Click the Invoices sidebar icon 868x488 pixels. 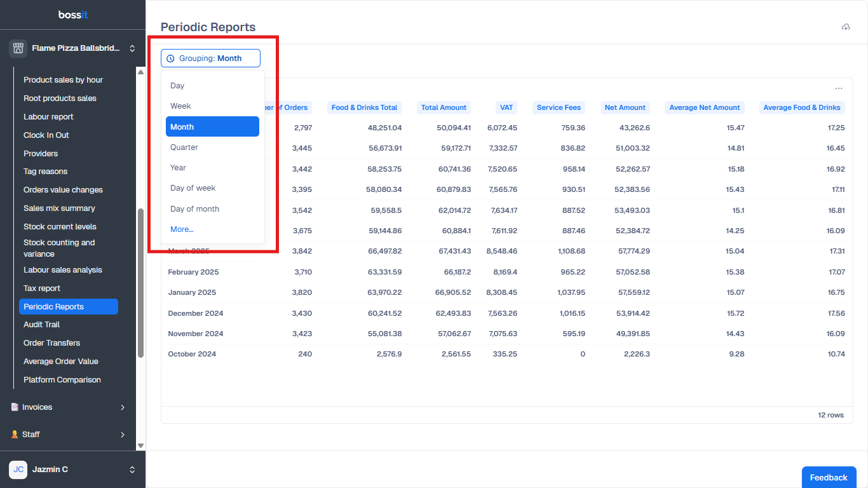[x=15, y=407]
